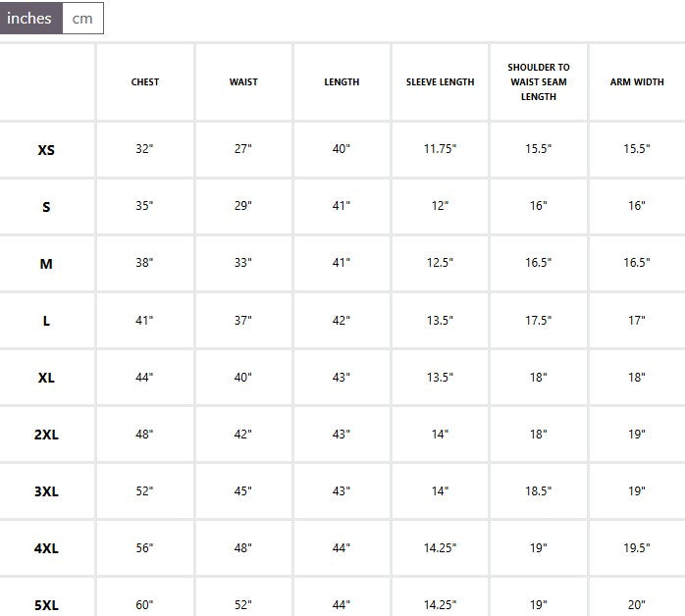Click the WAIST column header
The width and height of the screenshot is (685, 616).
[x=243, y=82]
